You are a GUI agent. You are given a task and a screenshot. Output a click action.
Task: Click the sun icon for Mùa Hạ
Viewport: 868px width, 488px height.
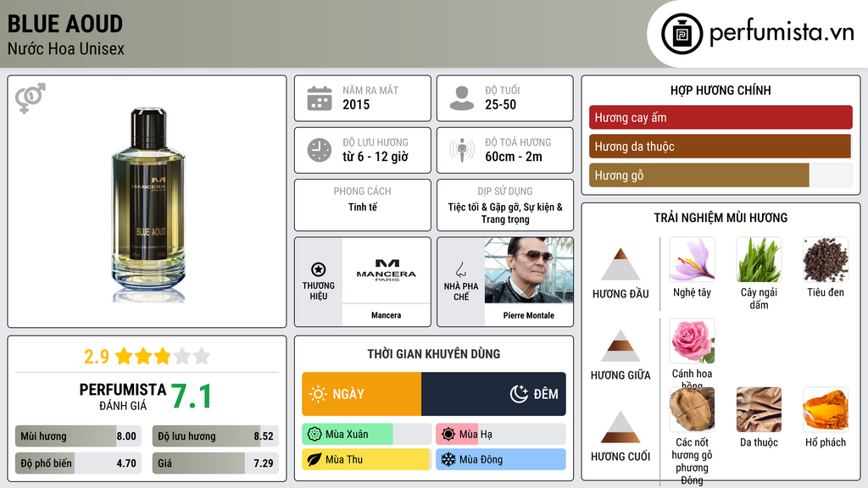[x=448, y=435]
